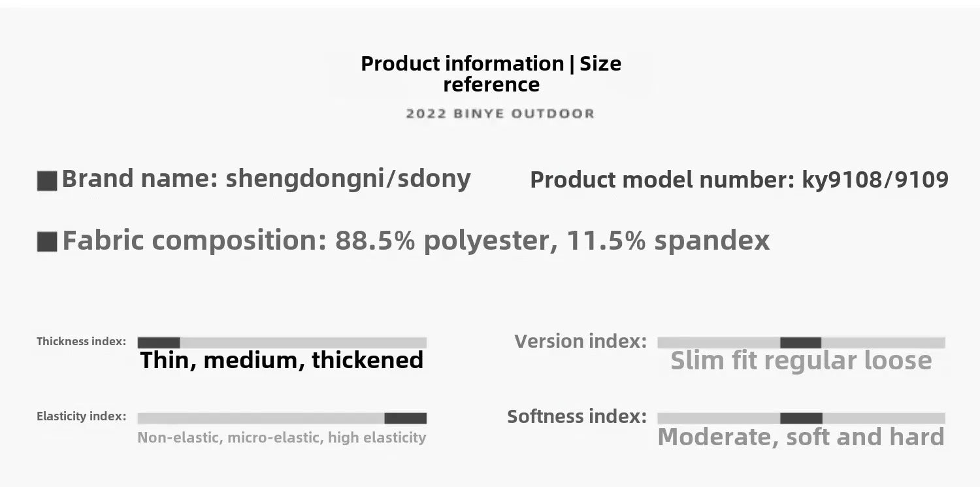Click the "Version index:" label
Image resolution: width=980 pixels, height=487 pixels.
tap(580, 341)
